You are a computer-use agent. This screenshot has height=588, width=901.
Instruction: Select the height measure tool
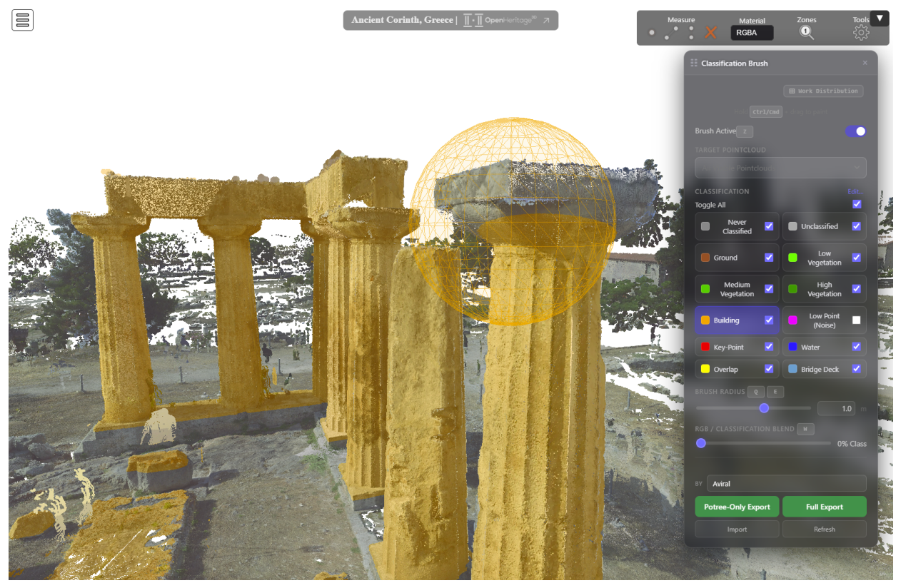tap(691, 32)
